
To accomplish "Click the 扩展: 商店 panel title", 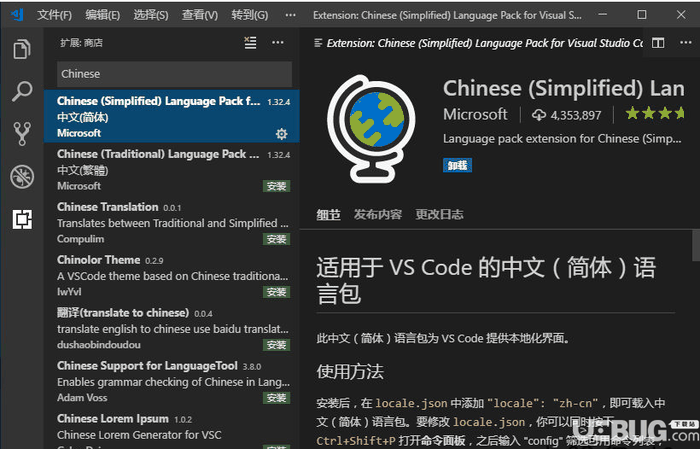I will (81, 43).
